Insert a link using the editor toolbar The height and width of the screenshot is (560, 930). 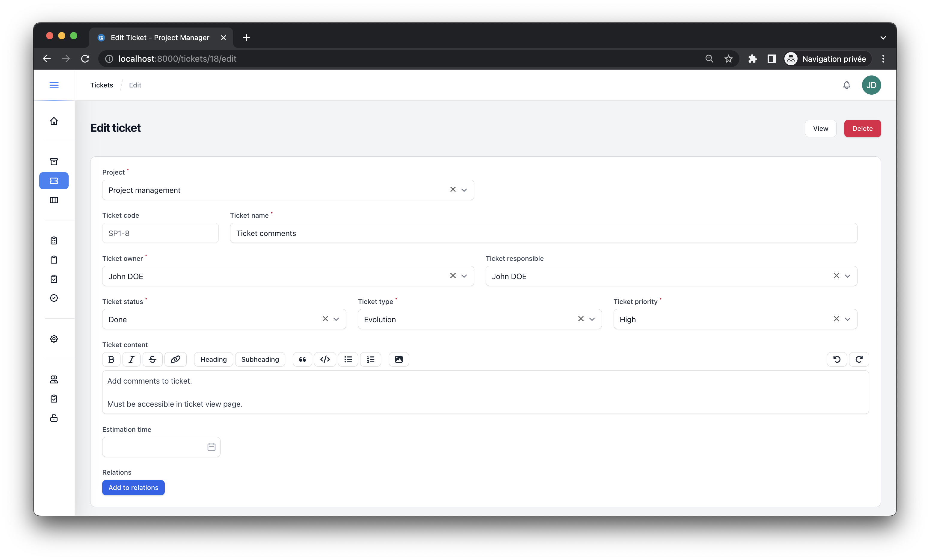[176, 359]
